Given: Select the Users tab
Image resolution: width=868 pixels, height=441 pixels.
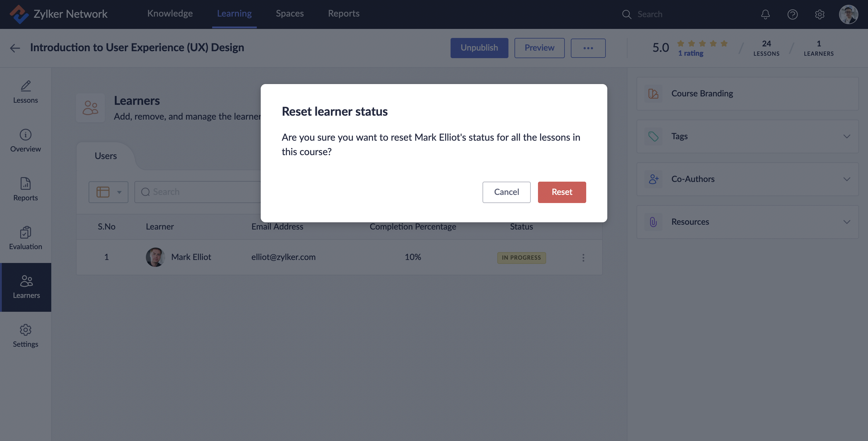Looking at the screenshot, I should pos(106,156).
